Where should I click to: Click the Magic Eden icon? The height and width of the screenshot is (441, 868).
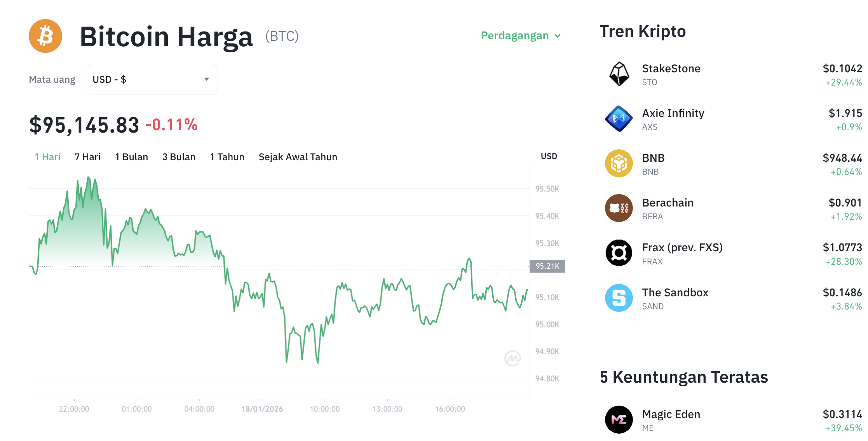619,420
